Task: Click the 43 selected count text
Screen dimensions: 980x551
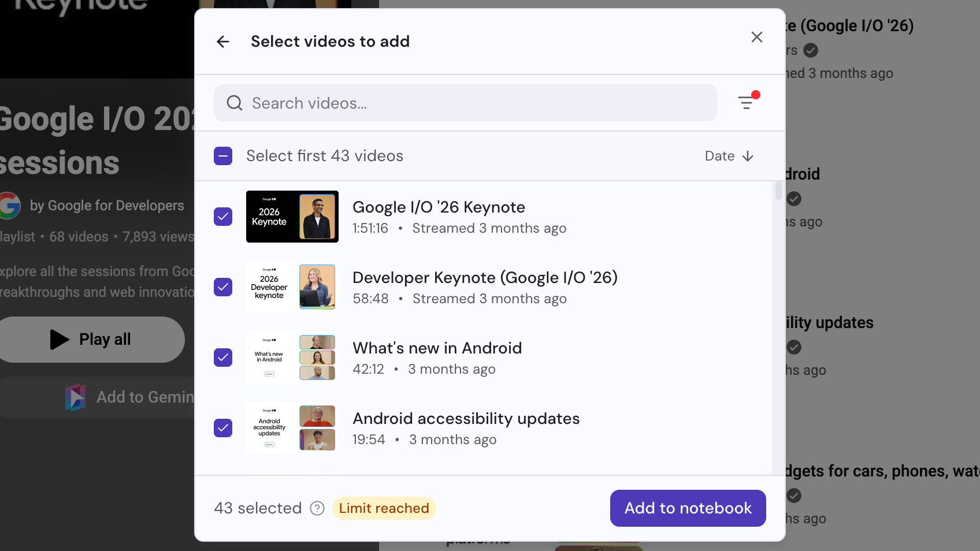Action: [x=258, y=508]
